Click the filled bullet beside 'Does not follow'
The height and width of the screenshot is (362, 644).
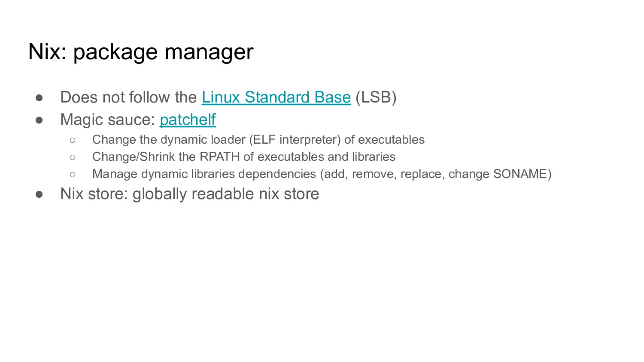click(39, 98)
